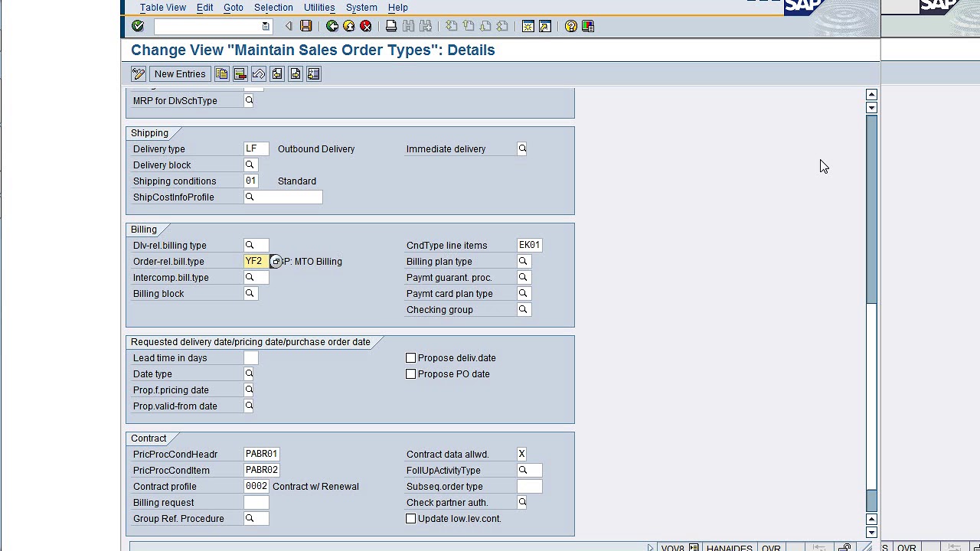The height and width of the screenshot is (551, 980).
Task: Click the Next Entry icon
Action: point(295,73)
